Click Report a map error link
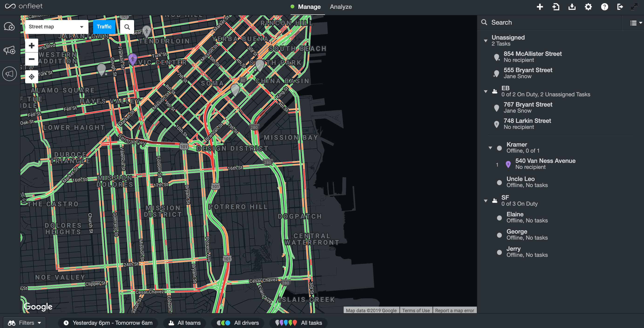Image resolution: width=644 pixels, height=328 pixels. point(454,310)
